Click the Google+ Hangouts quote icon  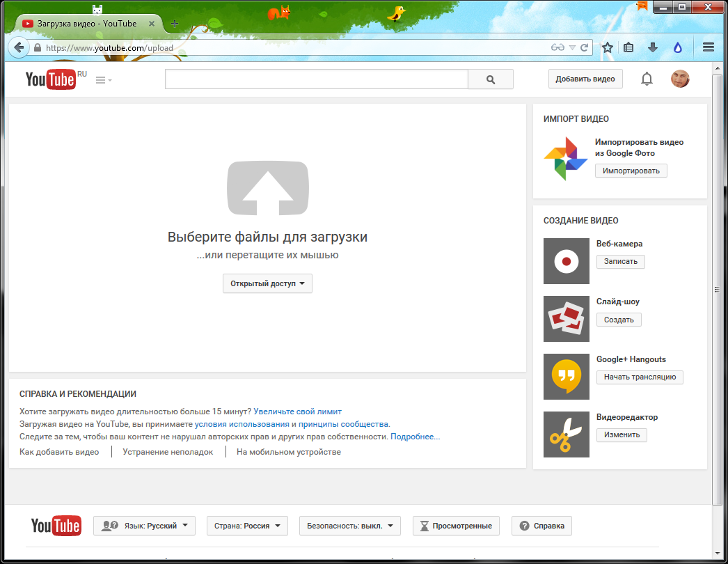[567, 376]
